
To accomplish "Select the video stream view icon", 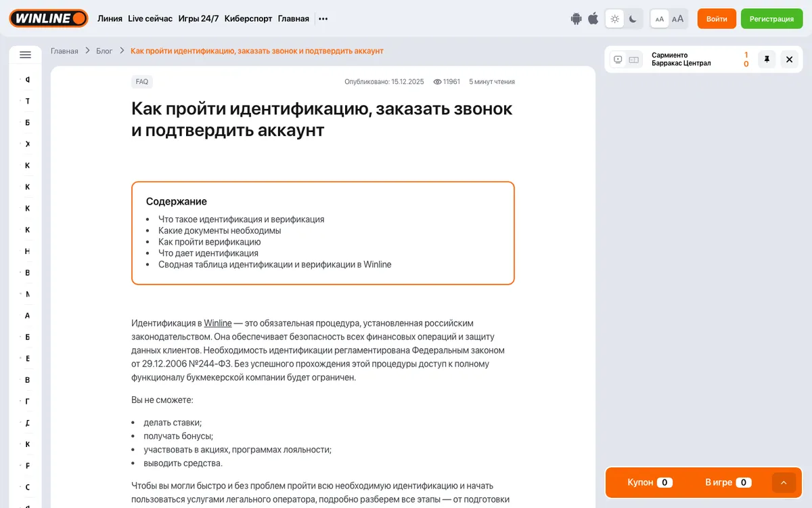I will [x=618, y=60].
